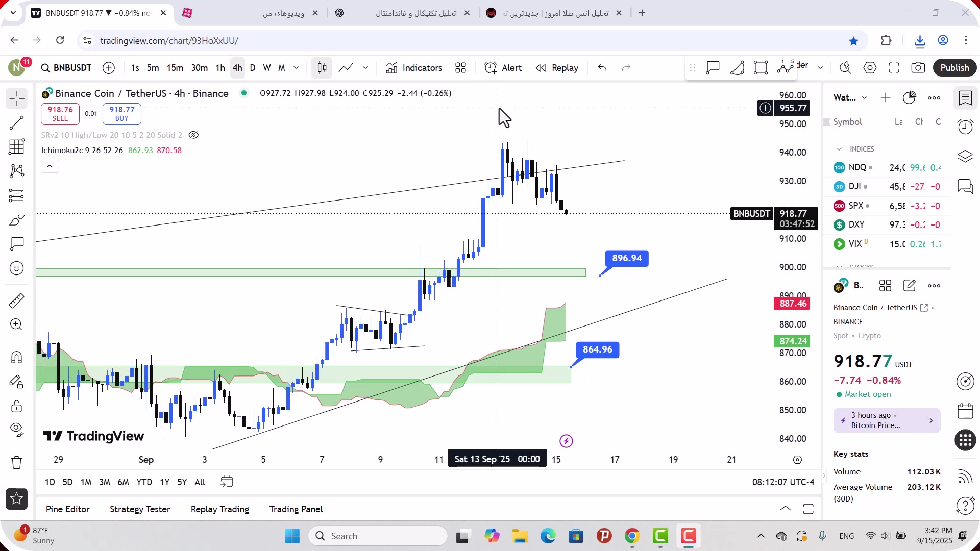Screen dimensions: 980x551
Task: Open price scale settings gear
Action: point(798,460)
